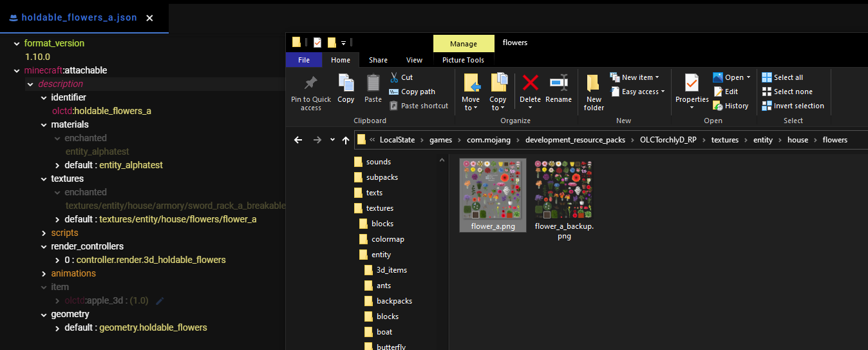Open the Share ribbon tab
Viewport: 868px width, 350px height.
click(378, 60)
